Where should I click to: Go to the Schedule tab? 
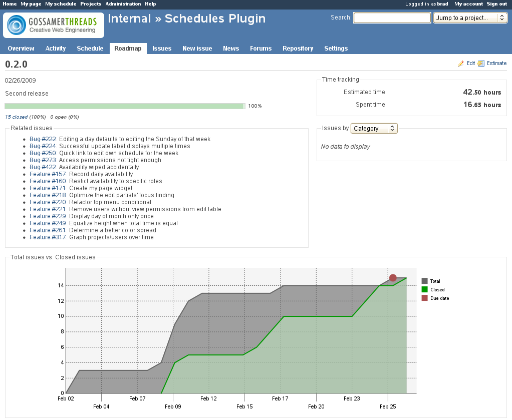(90, 49)
